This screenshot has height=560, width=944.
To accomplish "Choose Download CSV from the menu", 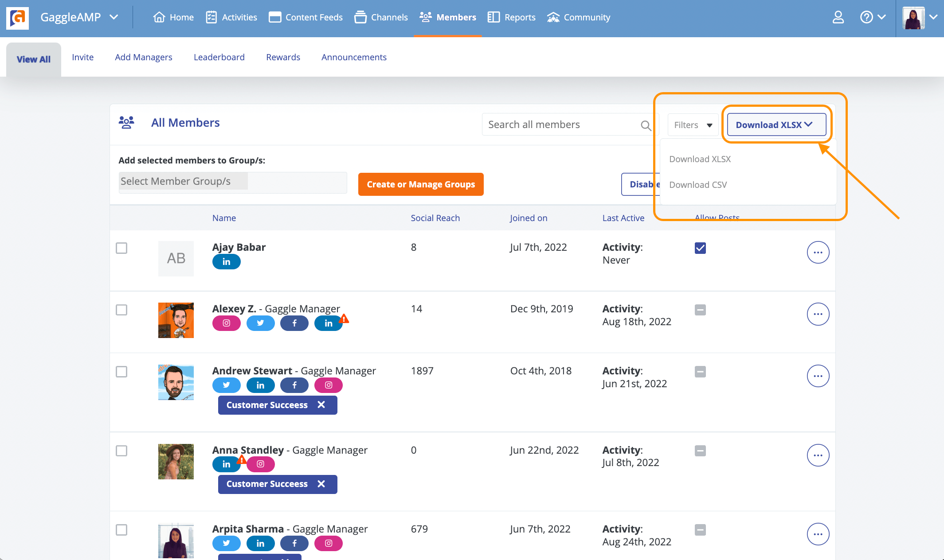I will coord(698,185).
